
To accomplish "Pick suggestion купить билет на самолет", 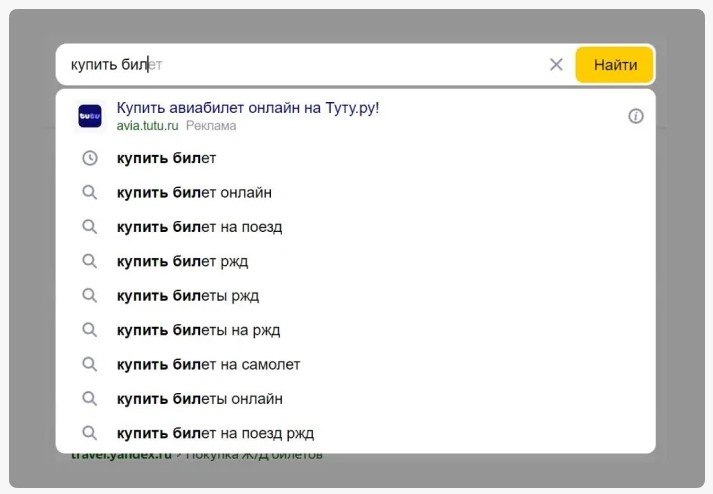I will 356,364.
